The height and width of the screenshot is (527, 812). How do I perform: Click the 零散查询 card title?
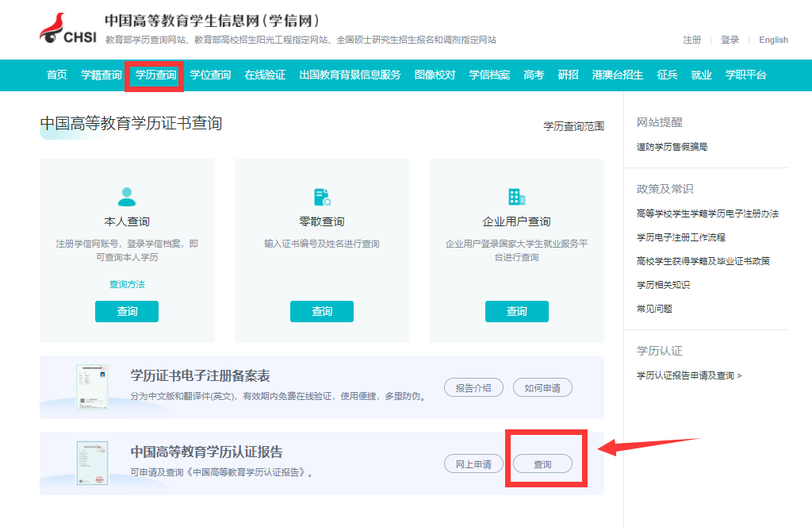pyautogui.click(x=322, y=221)
